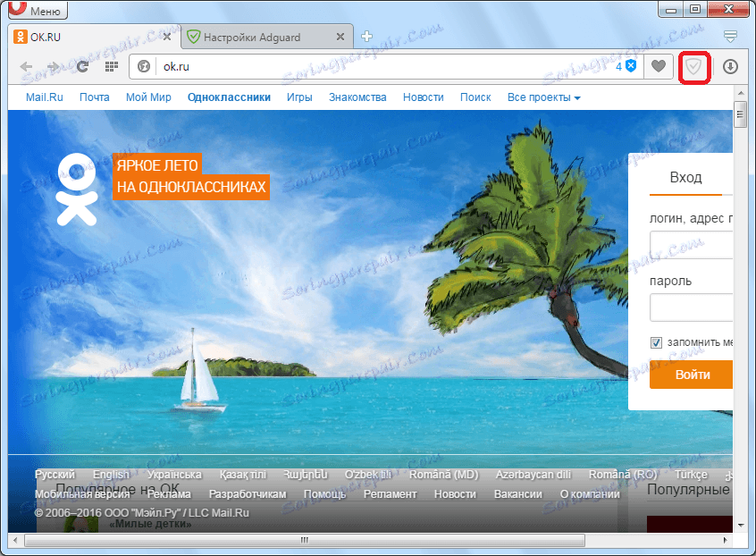This screenshot has height=556, width=756.
Task: Open the Реклама footer link
Action: coord(169,494)
